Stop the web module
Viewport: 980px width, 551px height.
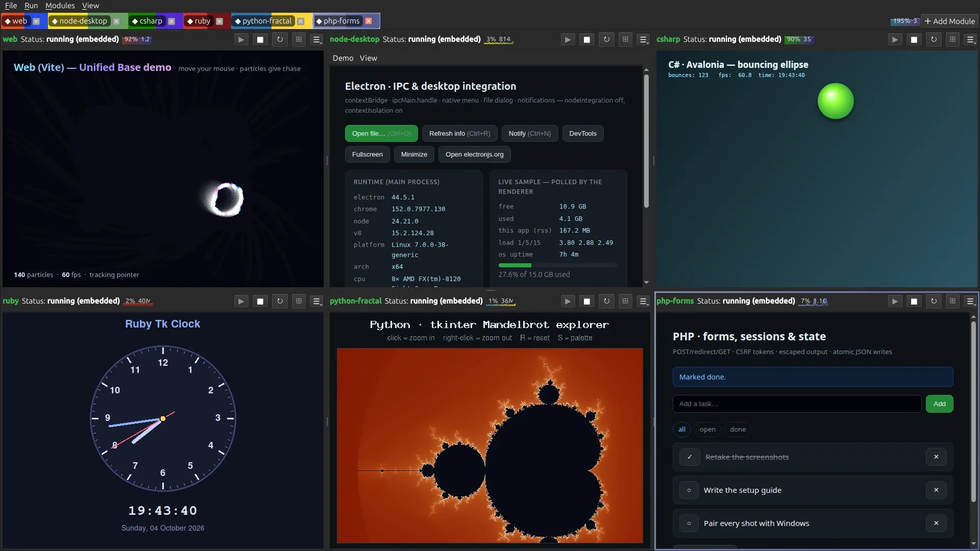tap(260, 39)
